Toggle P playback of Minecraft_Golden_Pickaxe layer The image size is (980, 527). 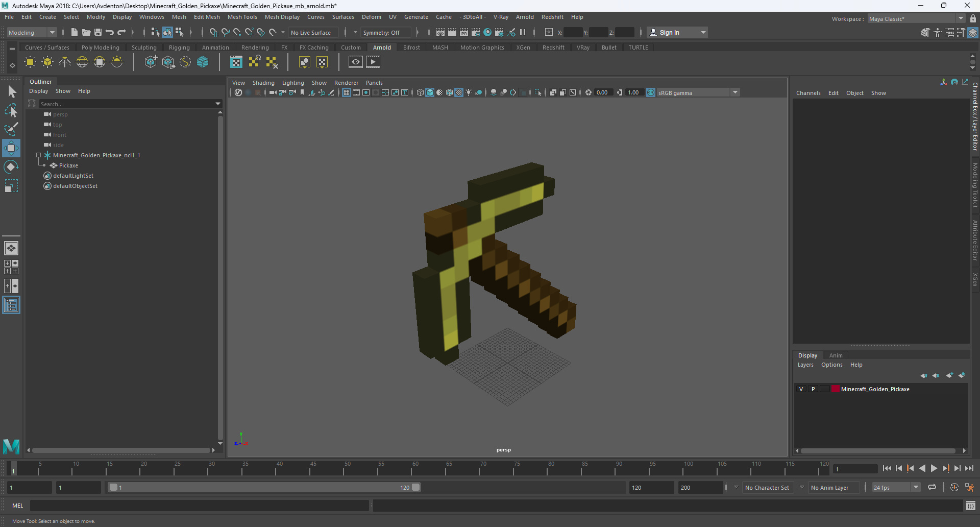click(x=813, y=389)
